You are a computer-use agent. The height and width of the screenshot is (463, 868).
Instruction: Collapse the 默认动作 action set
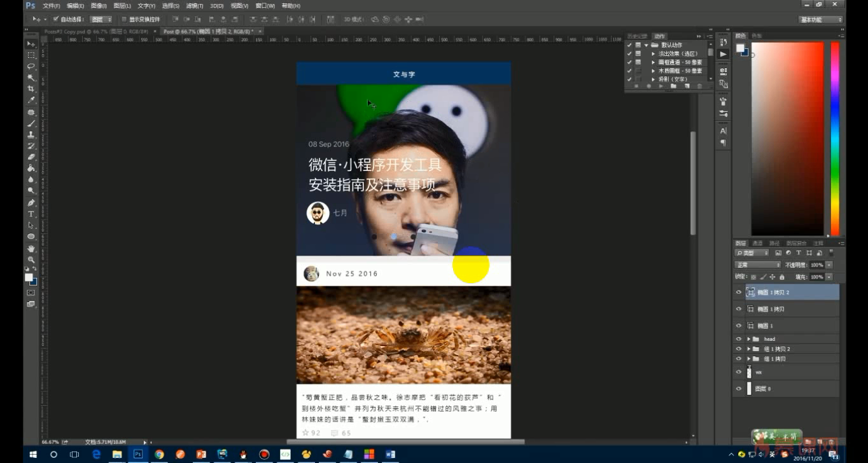pos(646,45)
